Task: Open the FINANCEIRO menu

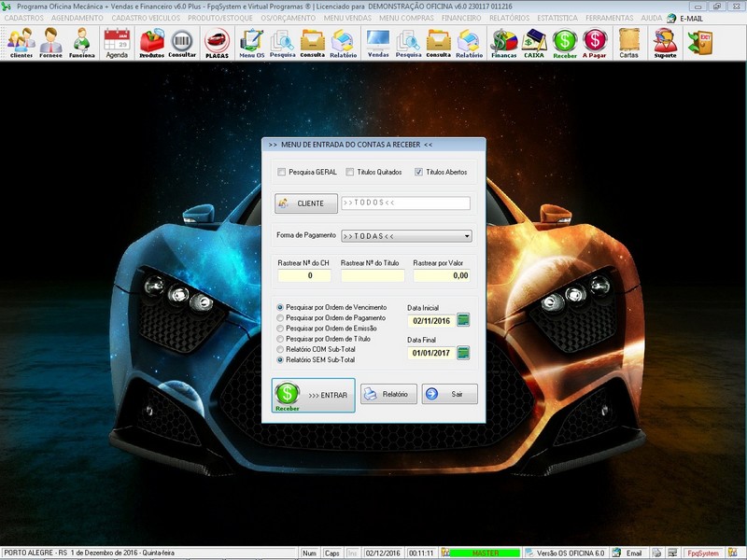Action: click(461, 18)
